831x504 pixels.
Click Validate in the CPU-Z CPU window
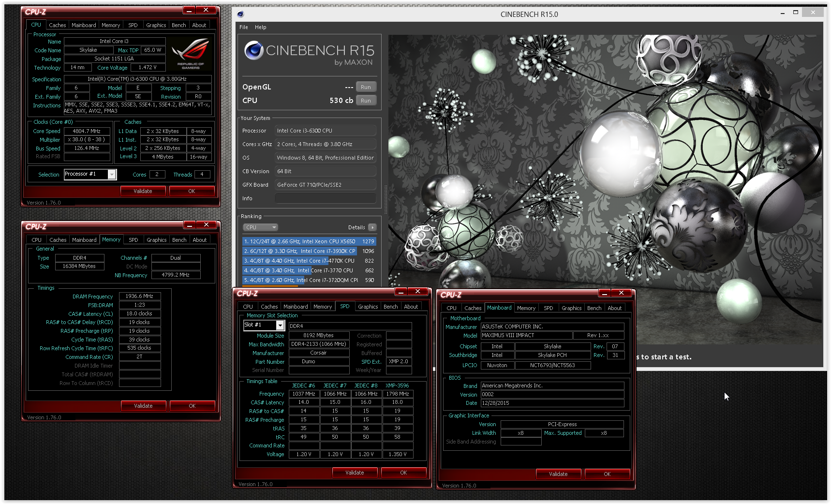click(x=143, y=191)
